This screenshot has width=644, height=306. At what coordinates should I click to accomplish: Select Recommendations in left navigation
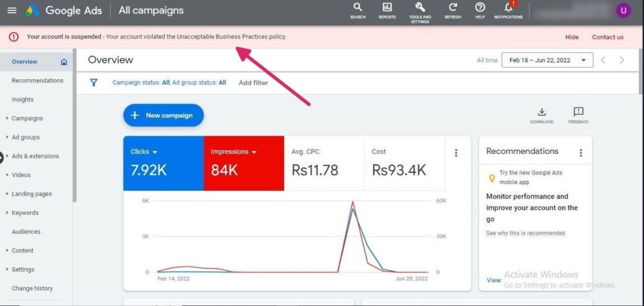click(x=37, y=80)
